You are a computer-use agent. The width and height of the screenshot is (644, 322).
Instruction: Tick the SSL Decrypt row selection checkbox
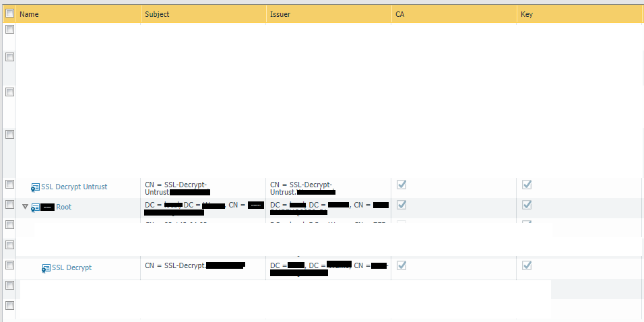point(9,265)
